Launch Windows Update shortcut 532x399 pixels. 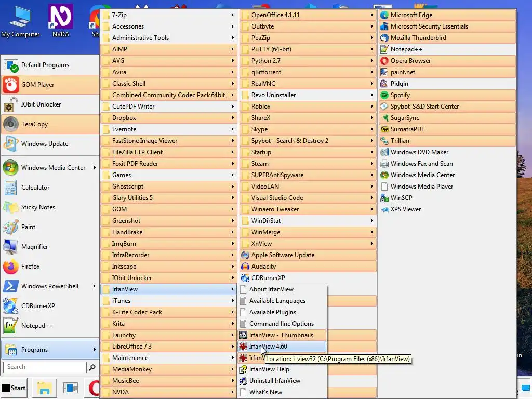click(50, 143)
